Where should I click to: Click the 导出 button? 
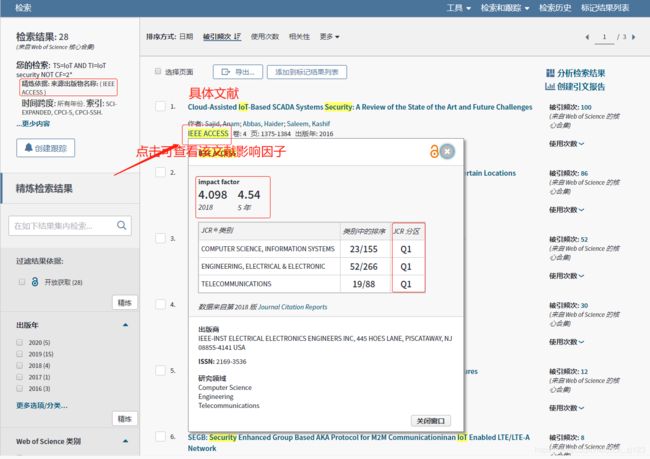pos(238,72)
